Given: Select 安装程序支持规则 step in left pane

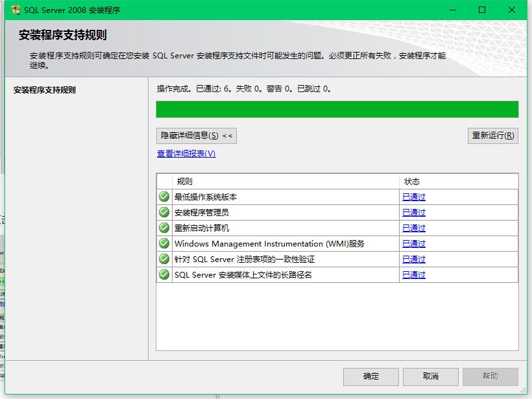Looking at the screenshot, I should tap(45, 90).
